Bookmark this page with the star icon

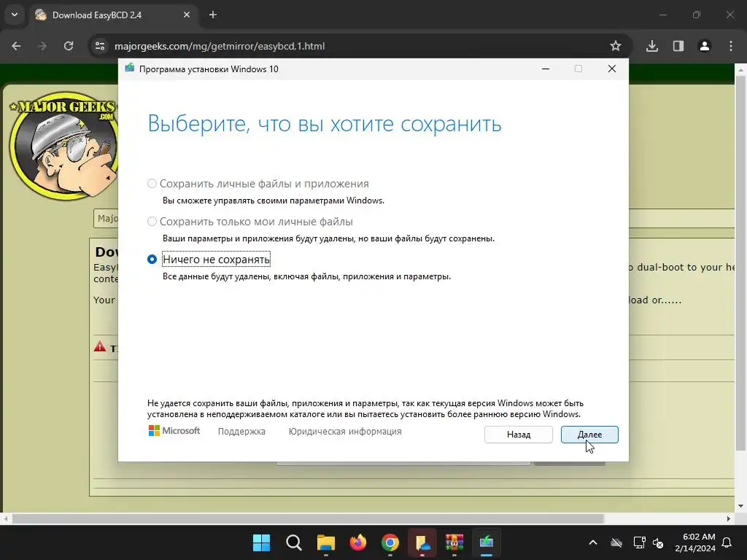pos(616,46)
